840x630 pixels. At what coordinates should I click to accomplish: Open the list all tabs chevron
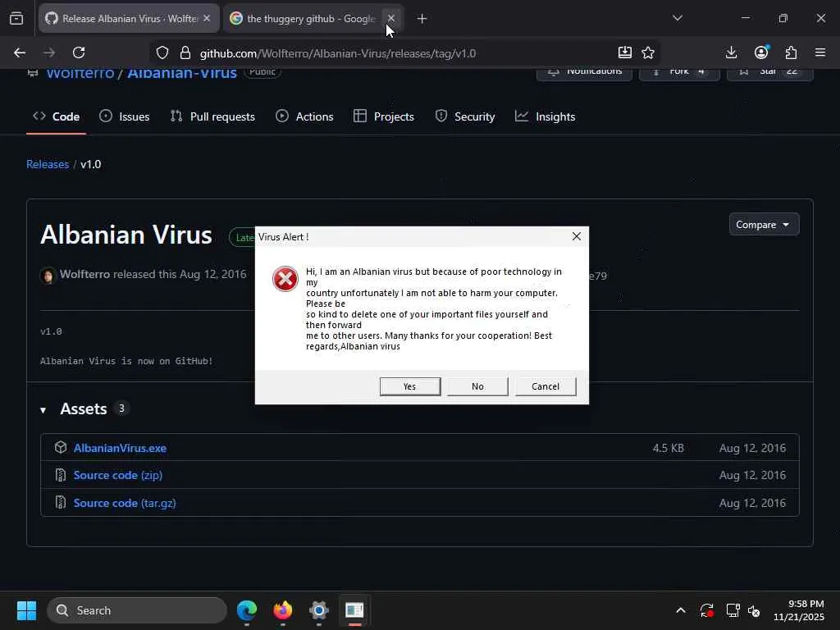tap(678, 18)
